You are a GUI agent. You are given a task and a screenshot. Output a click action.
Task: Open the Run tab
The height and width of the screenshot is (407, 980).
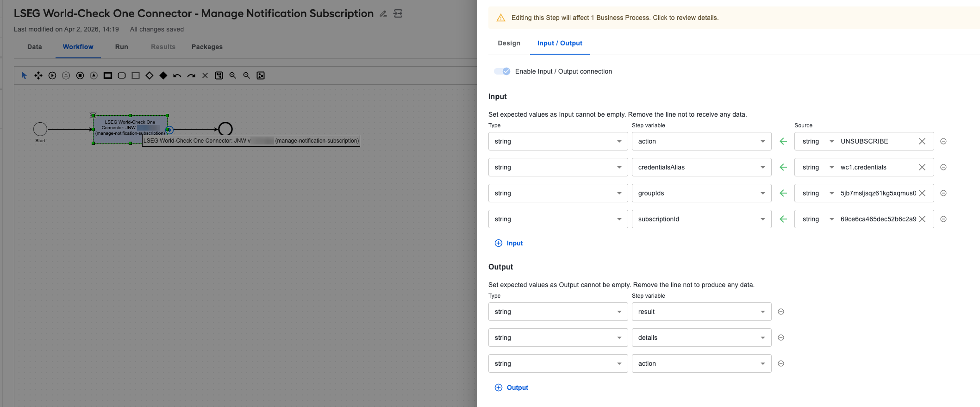(x=121, y=47)
